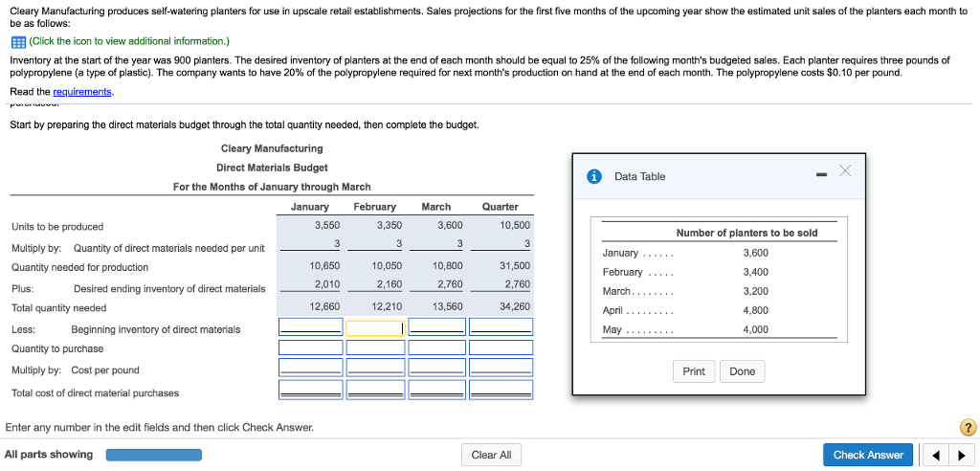Click the 'All parts showing' status text
The height and width of the screenshot is (471, 980).
[49, 454]
